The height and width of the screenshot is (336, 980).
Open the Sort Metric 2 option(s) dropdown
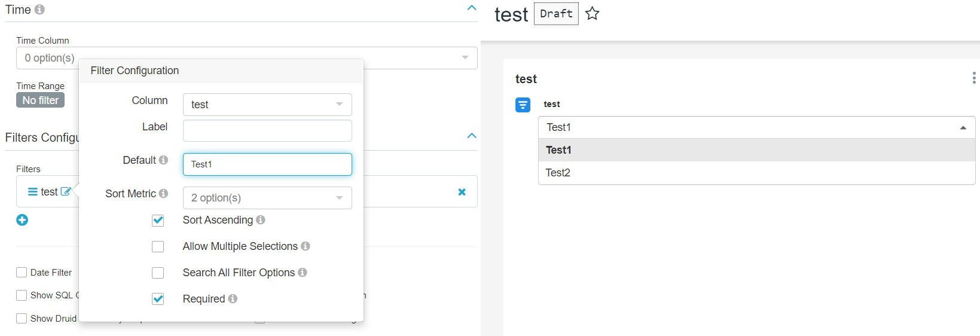click(267, 198)
